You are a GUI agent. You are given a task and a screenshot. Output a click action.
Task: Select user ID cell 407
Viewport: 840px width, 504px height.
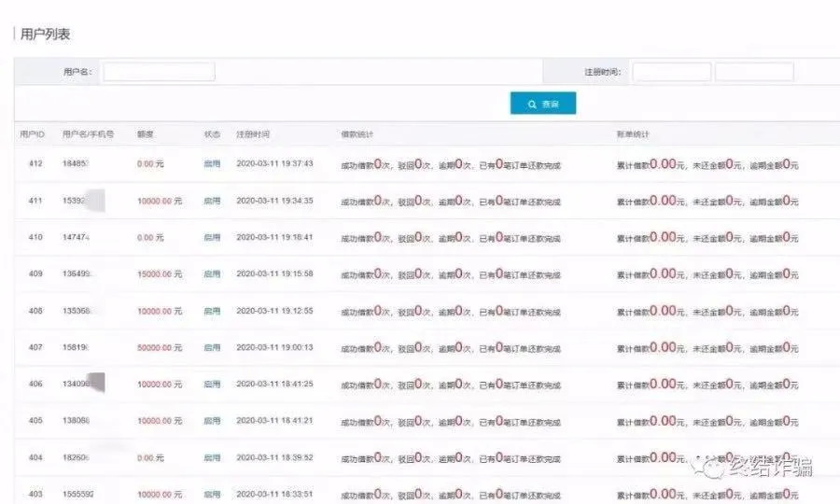tap(35, 347)
